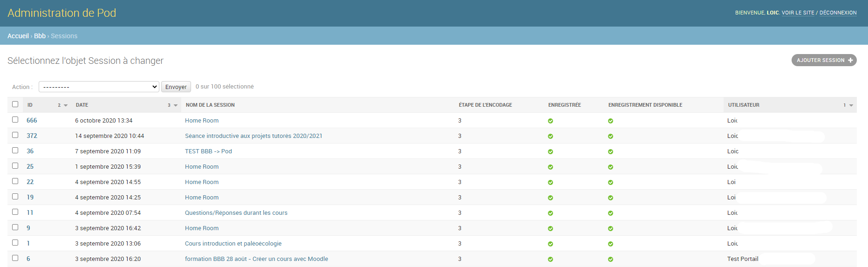Open the TEST BBB -> Pod session

click(x=208, y=151)
